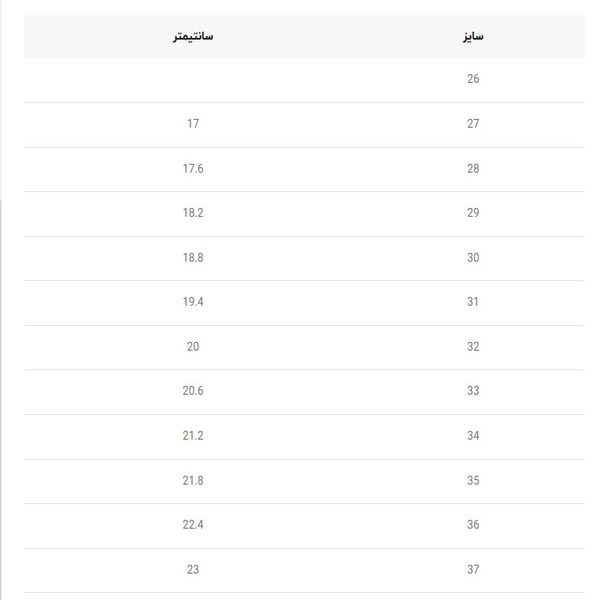600x600 pixels.
Task: Select size 27 cell
Action: (473, 124)
